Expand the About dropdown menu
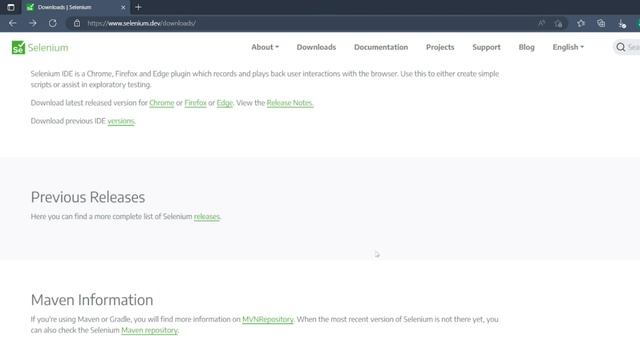This screenshot has width=640, height=360. point(265,47)
